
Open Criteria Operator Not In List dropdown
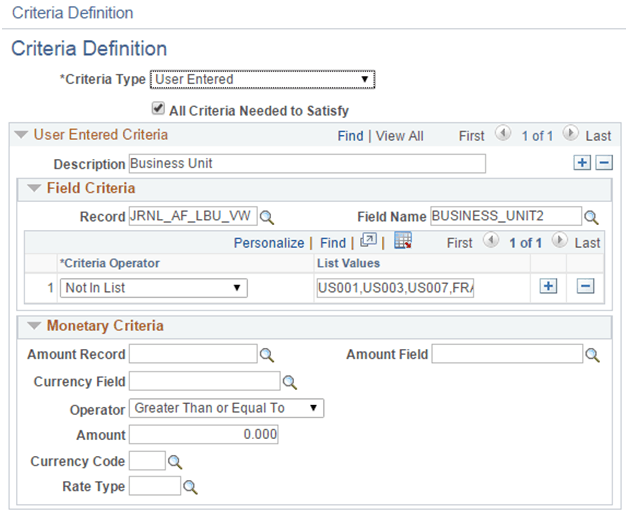coord(154,288)
